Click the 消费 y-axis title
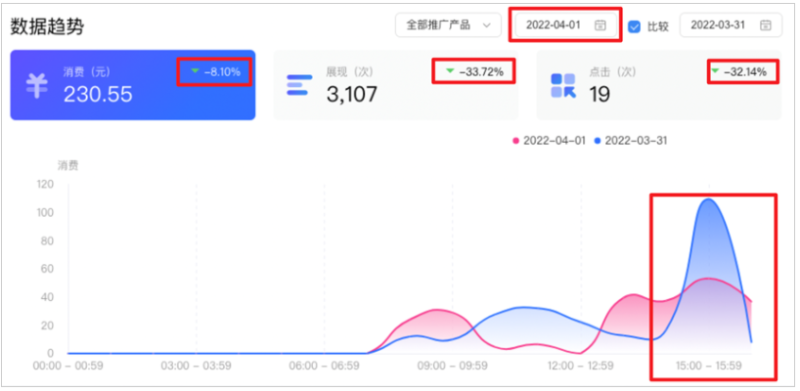 pyautogui.click(x=67, y=165)
